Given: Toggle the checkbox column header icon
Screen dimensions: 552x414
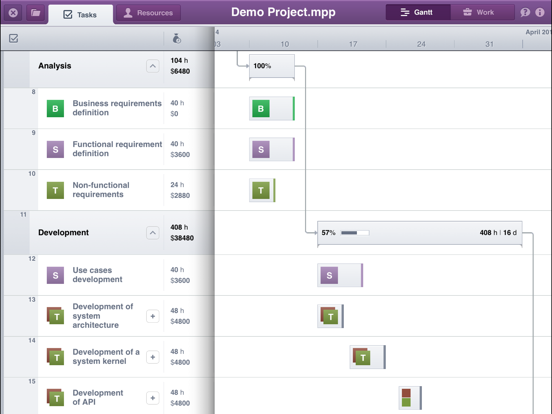Looking at the screenshot, I should 14,38.
